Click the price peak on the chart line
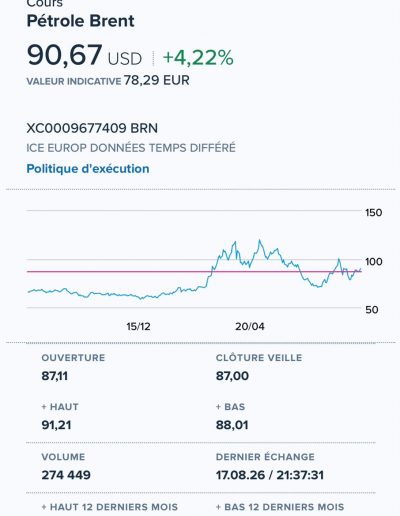This screenshot has height=516, width=400. click(x=260, y=240)
